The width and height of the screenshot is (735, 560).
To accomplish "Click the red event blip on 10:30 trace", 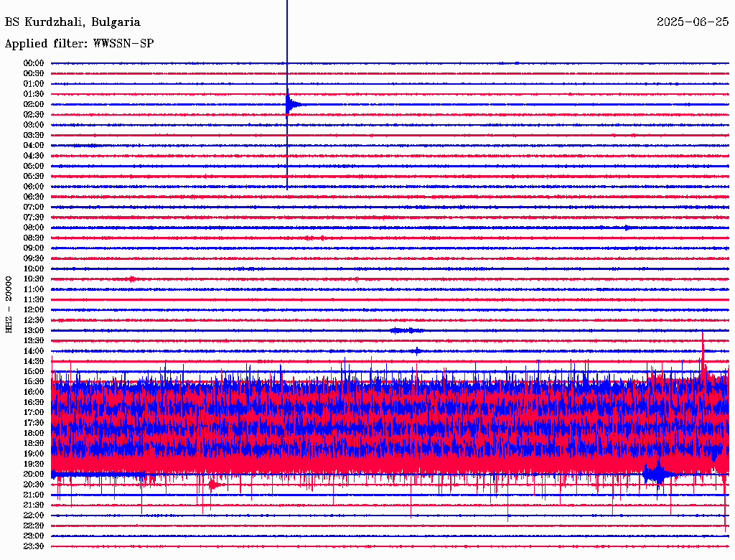I will click(x=131, y=279).
